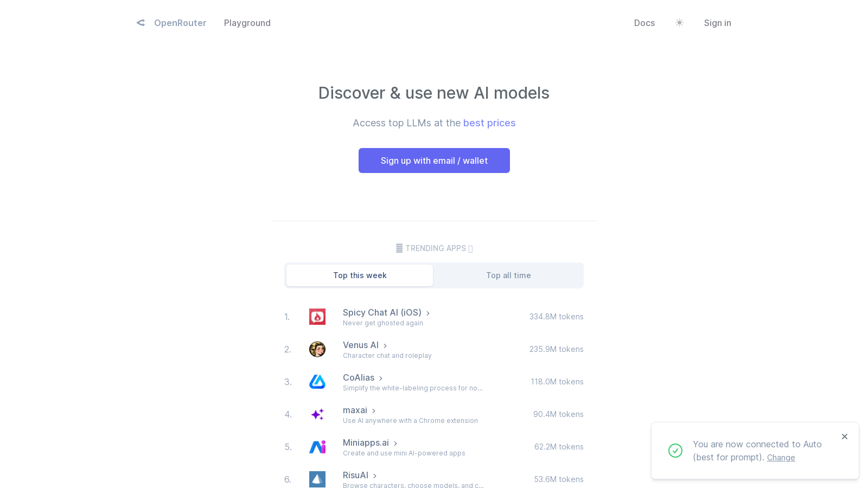This screenshot has height=488, width=868.
Task: Expand the RisuAI chevron arrow
Action: point(375,476)
